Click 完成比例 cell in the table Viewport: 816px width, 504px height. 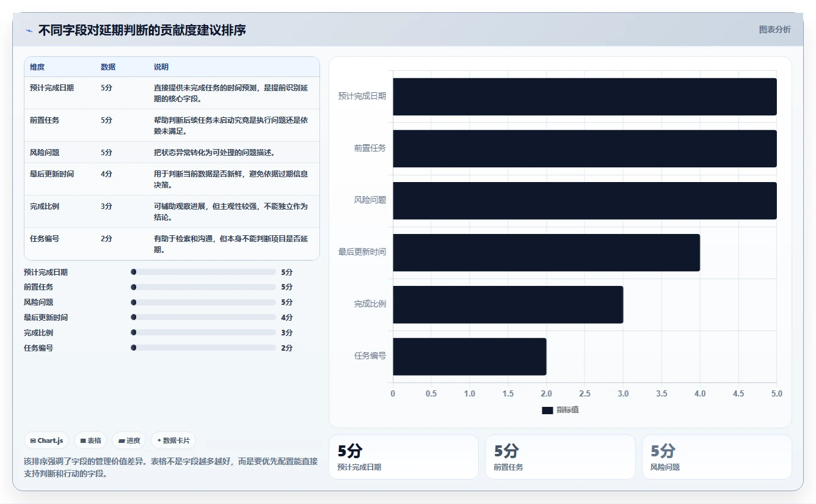(x=45, y=206)
